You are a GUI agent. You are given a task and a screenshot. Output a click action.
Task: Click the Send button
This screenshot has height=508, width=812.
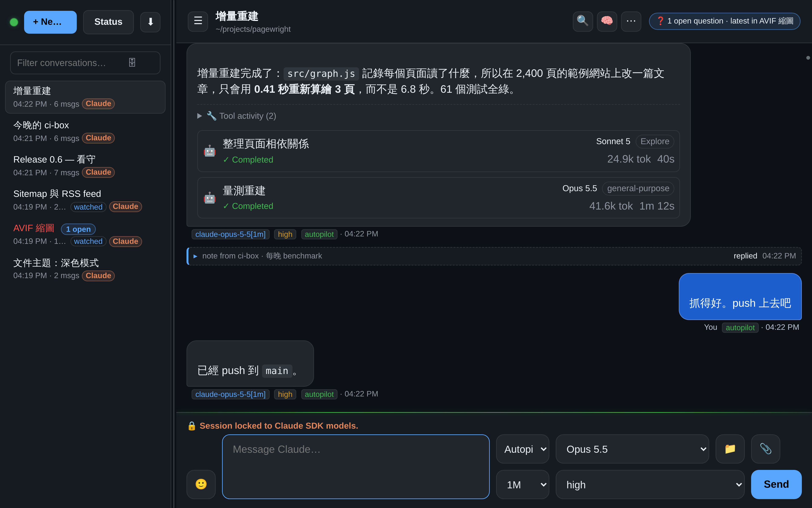(776, 484)
